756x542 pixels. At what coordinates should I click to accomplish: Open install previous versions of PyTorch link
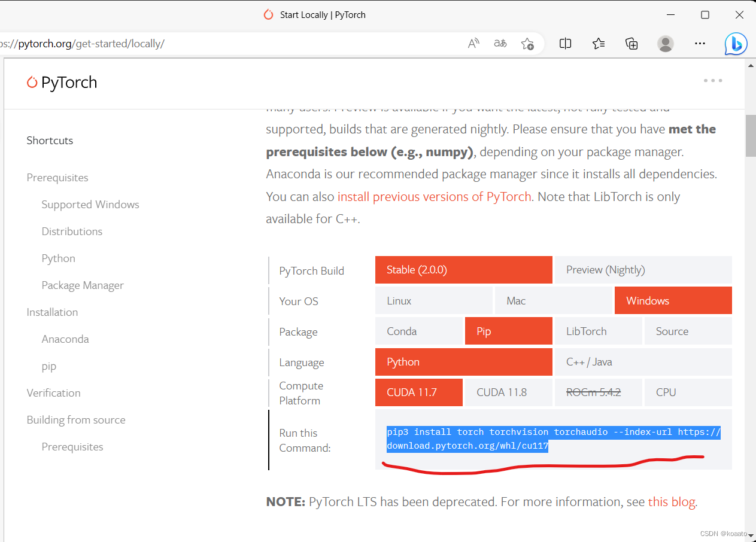pyautogui.click(x=435, y=196)
